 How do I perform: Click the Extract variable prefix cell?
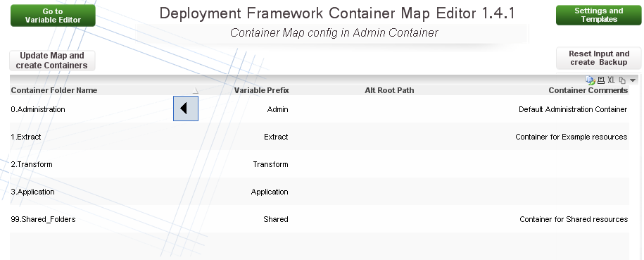276,137
